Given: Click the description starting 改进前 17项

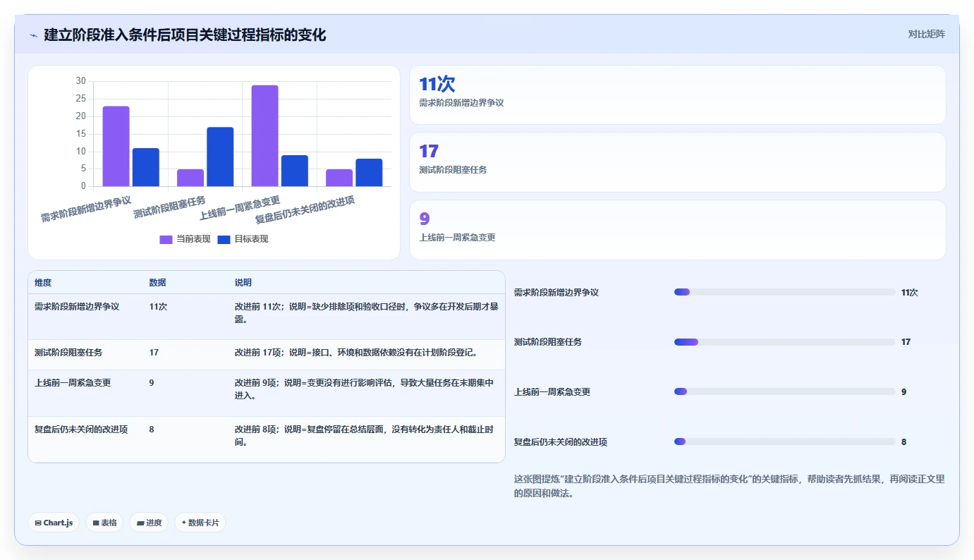Looking at the screenshot, I should tap(357, 352).
